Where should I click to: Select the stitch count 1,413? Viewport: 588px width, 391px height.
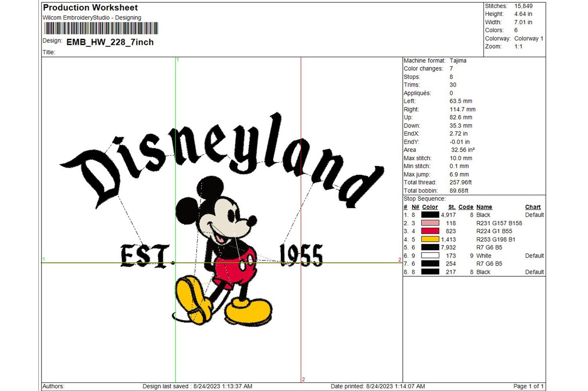coord(448,239)
